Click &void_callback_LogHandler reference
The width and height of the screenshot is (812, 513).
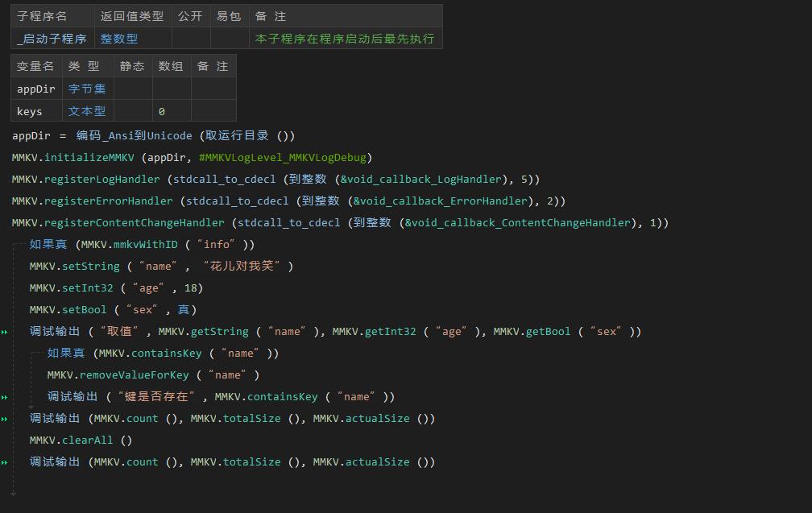coord(421,179)
